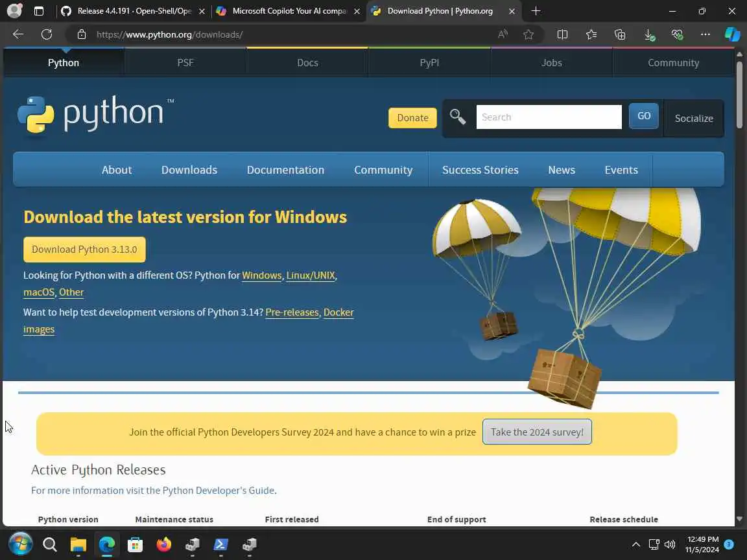Image resolution: width=747 pixels, height=560 pixels.
Task: Click the Donate button
Action: 412,117
